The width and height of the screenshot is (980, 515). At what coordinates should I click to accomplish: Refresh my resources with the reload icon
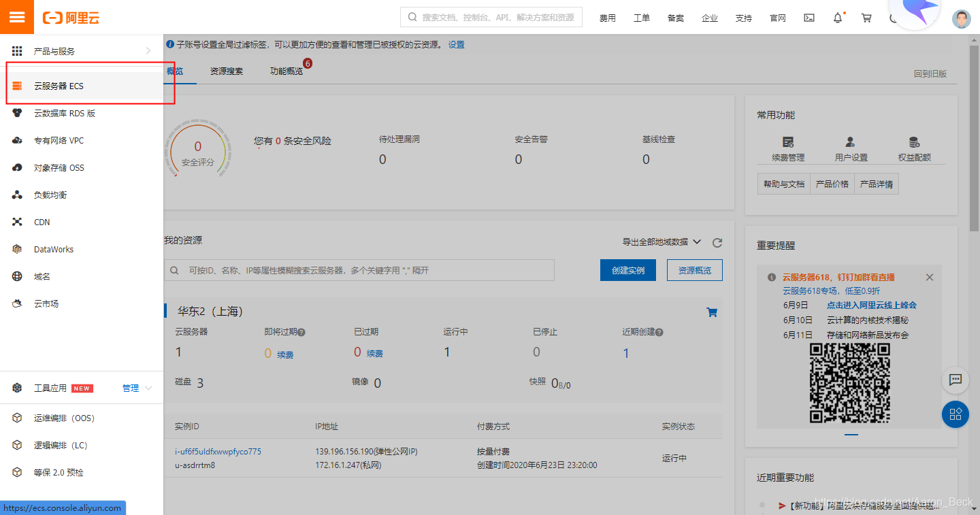pyautogui.click(x=717, y=243)
